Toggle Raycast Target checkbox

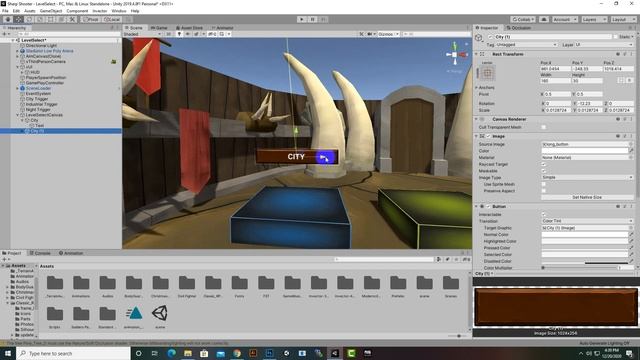(x=544, y=164)
